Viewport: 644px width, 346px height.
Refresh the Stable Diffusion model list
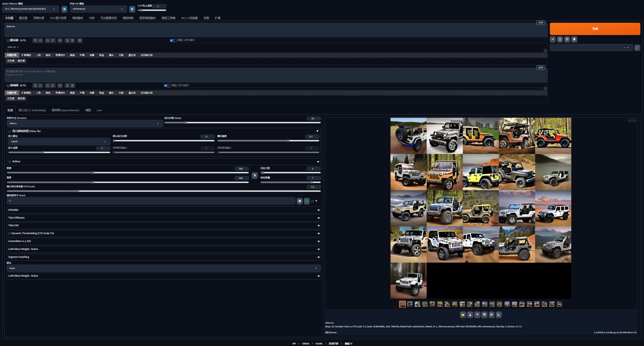pyautogui.click(x=64, y=9)
